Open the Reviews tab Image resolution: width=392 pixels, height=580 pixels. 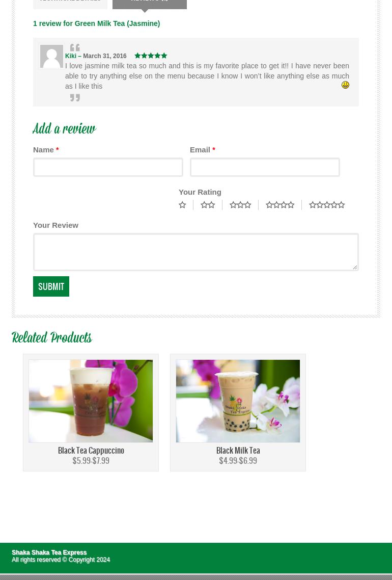point(149,3)
